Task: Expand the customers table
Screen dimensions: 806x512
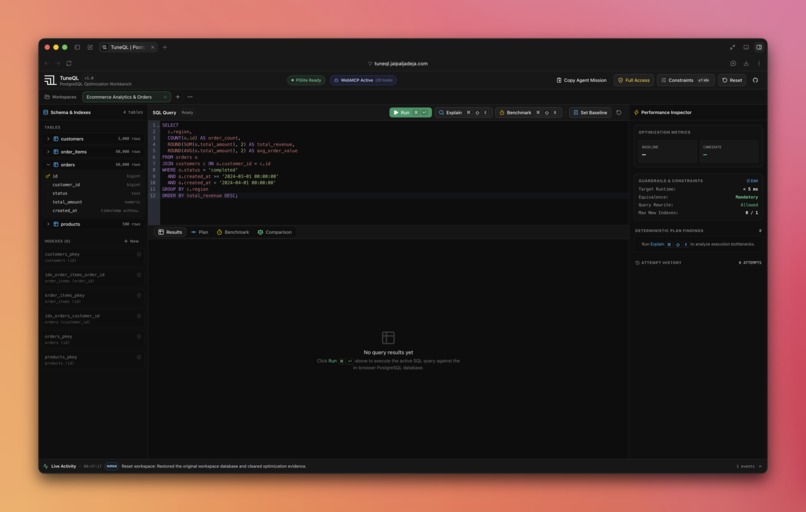Action: pos(48,139)
